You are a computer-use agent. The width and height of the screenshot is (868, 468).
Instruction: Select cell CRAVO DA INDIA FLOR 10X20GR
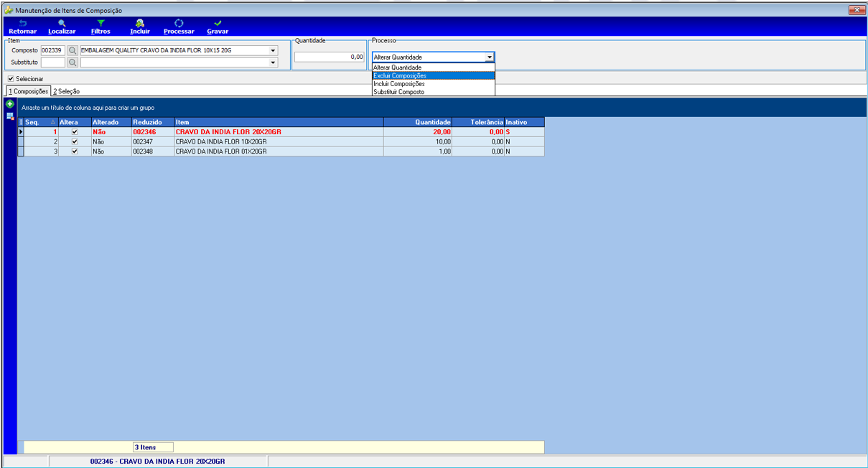coord(279,142)
